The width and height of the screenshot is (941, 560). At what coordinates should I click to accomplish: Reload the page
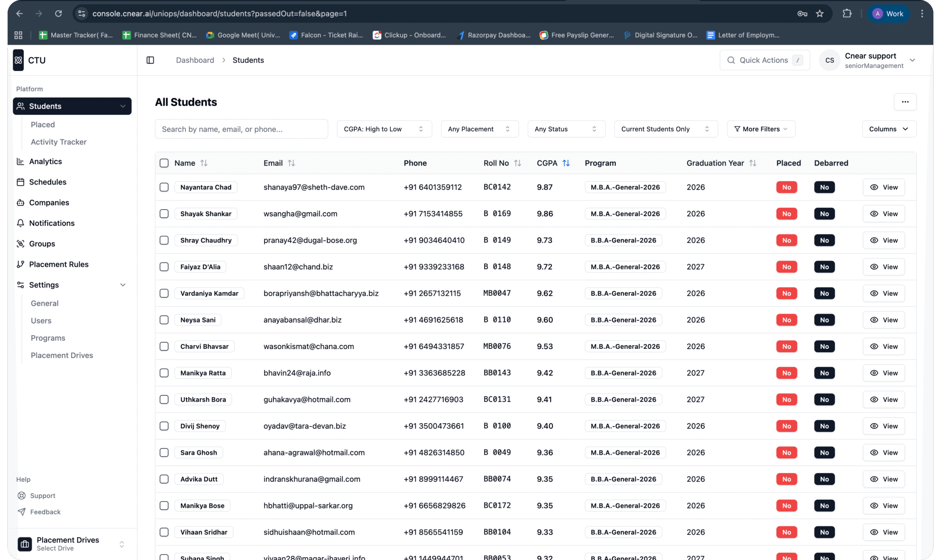click(x=58, y=14)
